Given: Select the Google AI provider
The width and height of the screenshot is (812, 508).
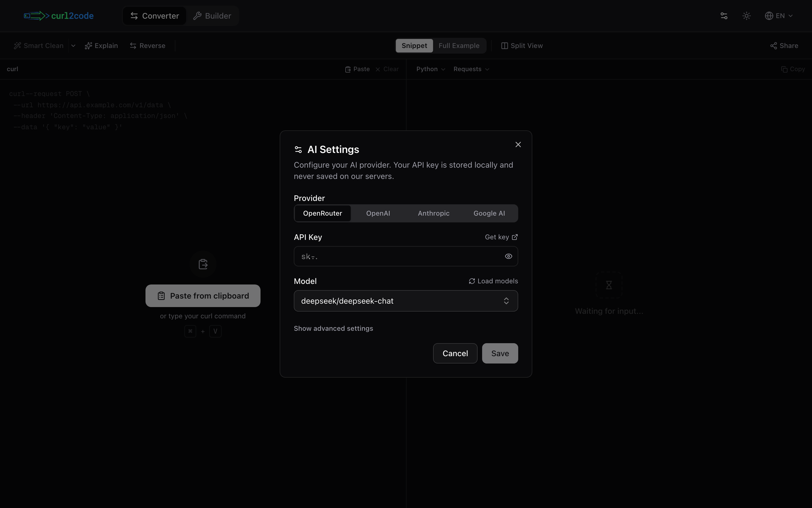Looking at the screenshot, I should coord(489,213).
